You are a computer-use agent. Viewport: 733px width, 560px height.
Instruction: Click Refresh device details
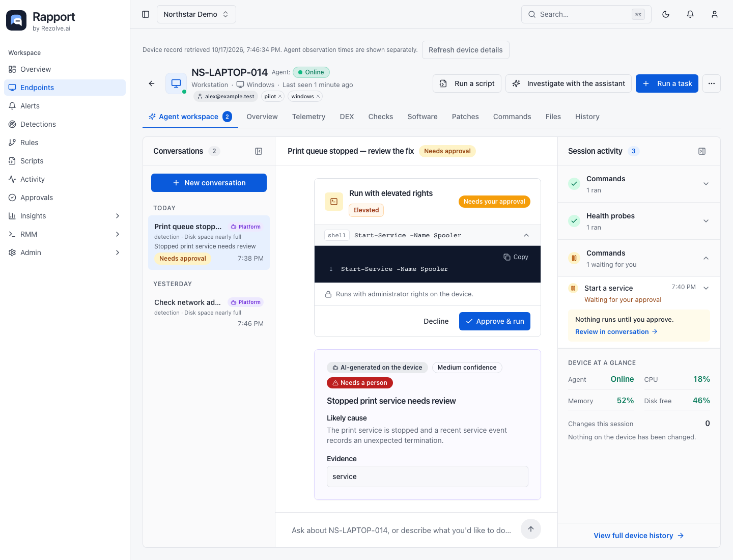(x=466, y=50)
